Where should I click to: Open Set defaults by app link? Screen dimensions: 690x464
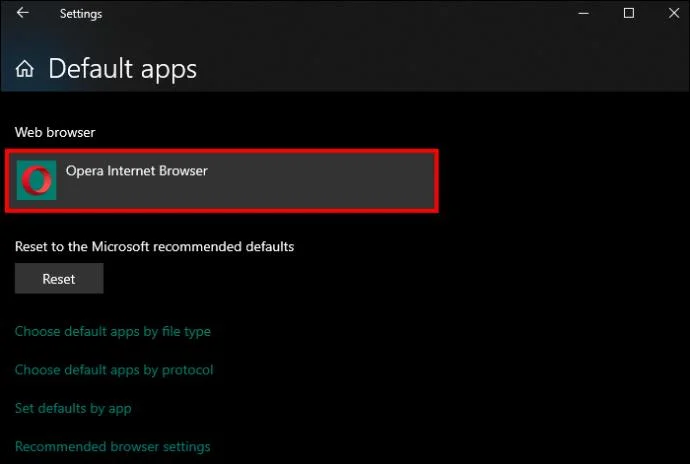73,409
